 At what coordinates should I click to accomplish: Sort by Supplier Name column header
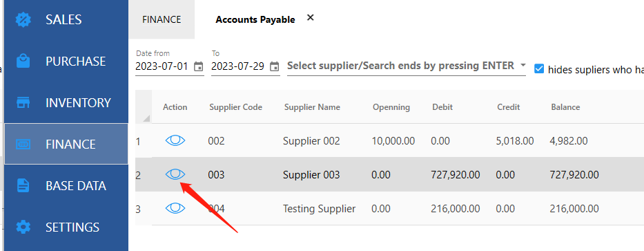[x=312, y=107]
